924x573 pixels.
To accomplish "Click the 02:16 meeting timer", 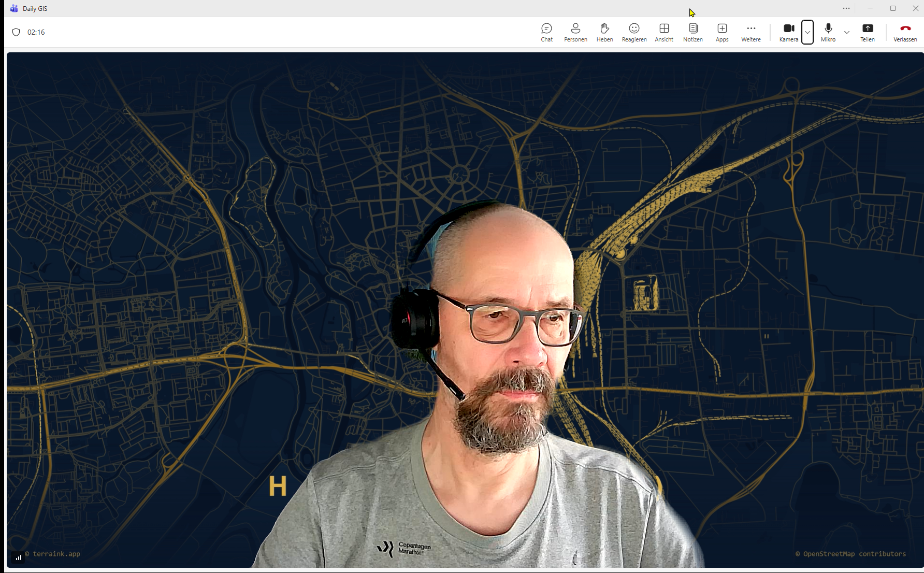I will (x=36, y=32).
